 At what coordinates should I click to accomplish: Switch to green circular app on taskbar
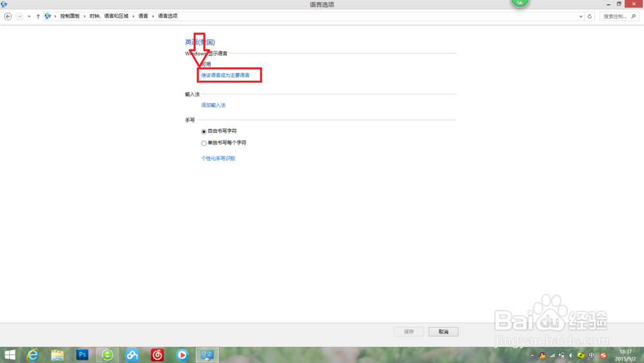[x=108, y=355]
